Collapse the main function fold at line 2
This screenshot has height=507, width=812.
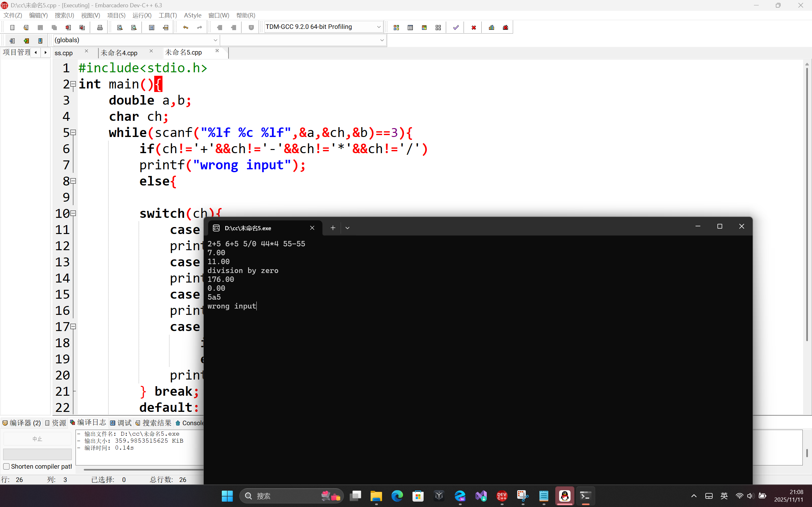[73, 84]
